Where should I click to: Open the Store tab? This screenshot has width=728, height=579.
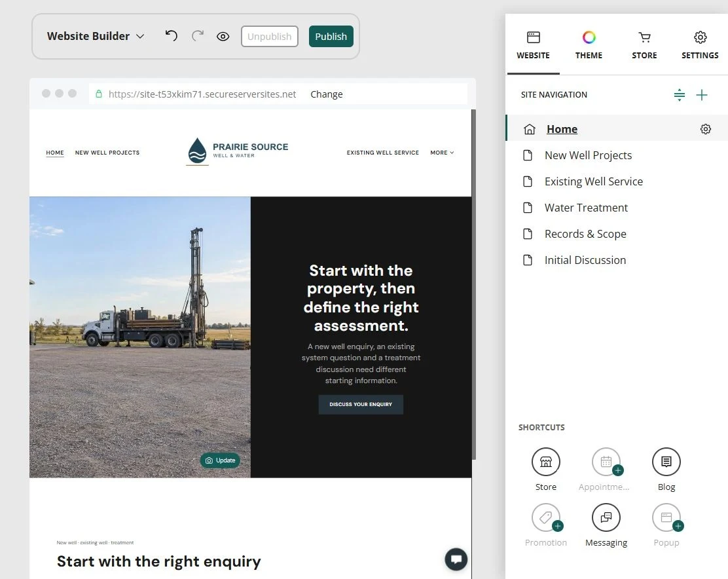click(644, 45)
